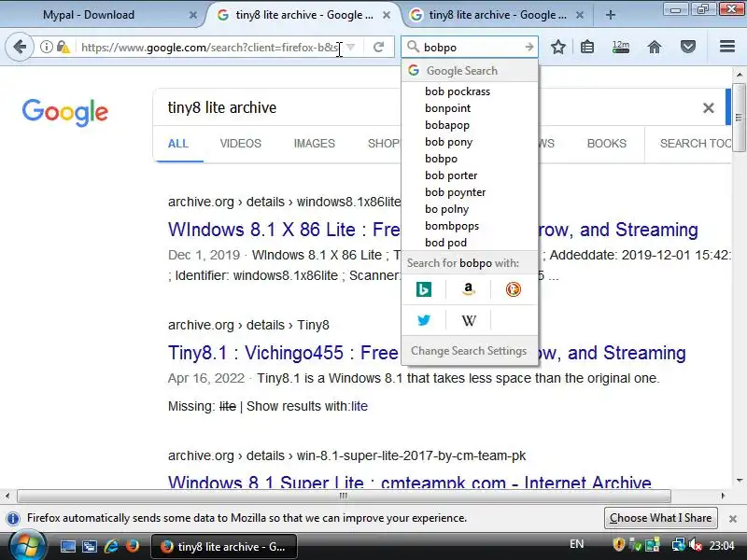Screen dimensions: 747x560
Task: Select the BOOKS results tab
Action: click(606, 144)
